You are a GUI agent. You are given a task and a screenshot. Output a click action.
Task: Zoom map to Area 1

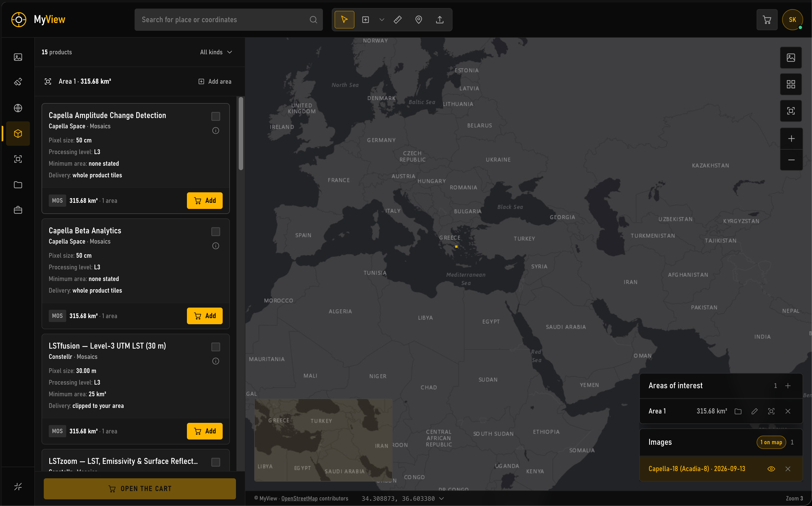click(x=771, y=411)
